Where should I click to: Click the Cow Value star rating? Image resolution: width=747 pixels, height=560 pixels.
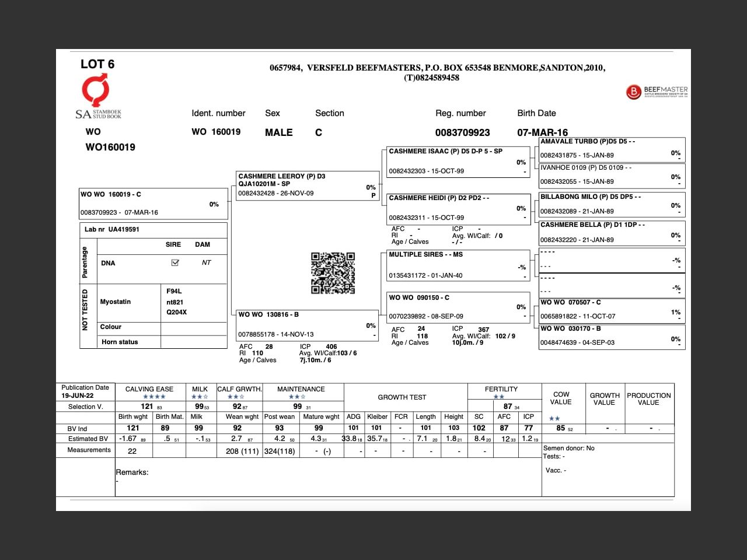pyautogui.click(x=554, y=418)
